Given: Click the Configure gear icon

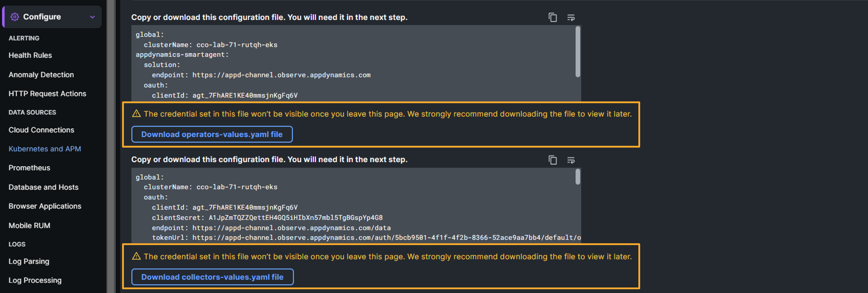Looking at the screenshot, I should 14,17.
